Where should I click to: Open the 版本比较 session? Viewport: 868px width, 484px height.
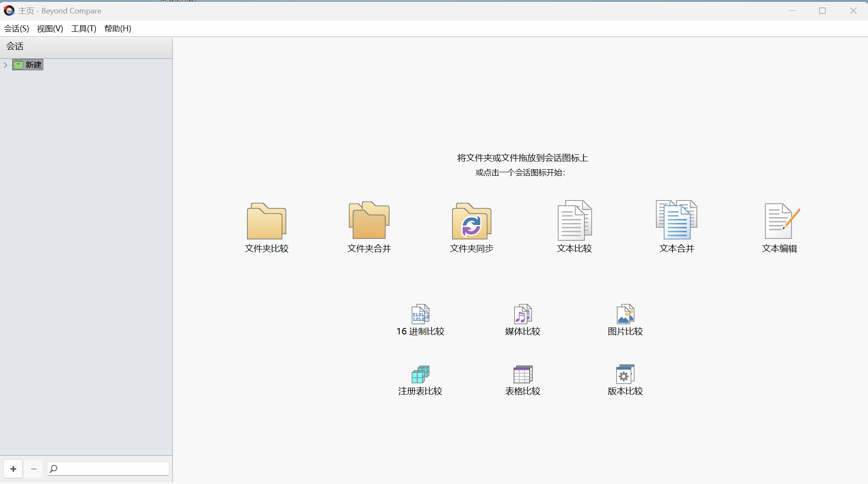click(x=624, y=378)
